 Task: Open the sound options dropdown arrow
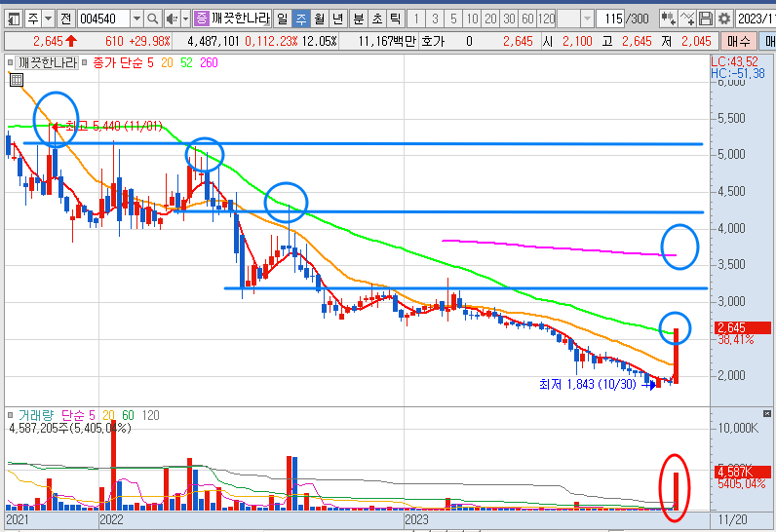coord(185,19)
